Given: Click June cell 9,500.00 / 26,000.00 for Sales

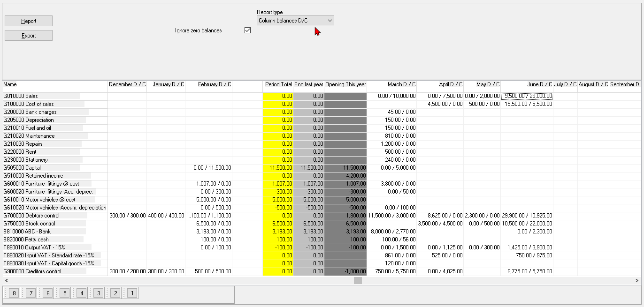Looking at the screenshot, I should (527, 96).
